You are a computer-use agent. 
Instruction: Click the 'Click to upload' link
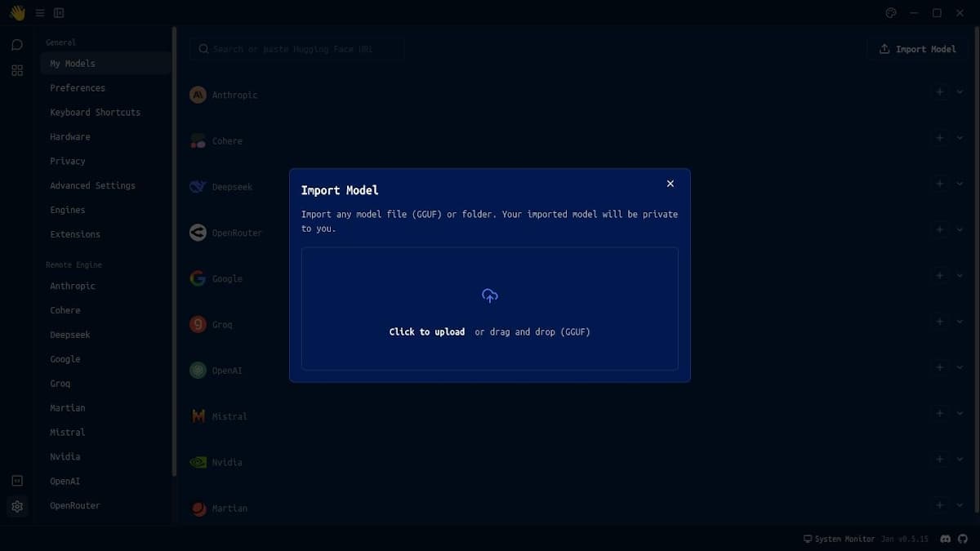(426, 332)
